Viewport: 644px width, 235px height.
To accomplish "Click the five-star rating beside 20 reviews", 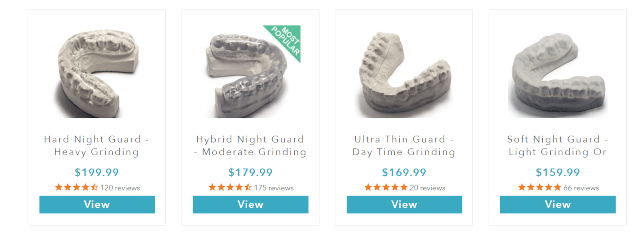I will coord(386,188).
